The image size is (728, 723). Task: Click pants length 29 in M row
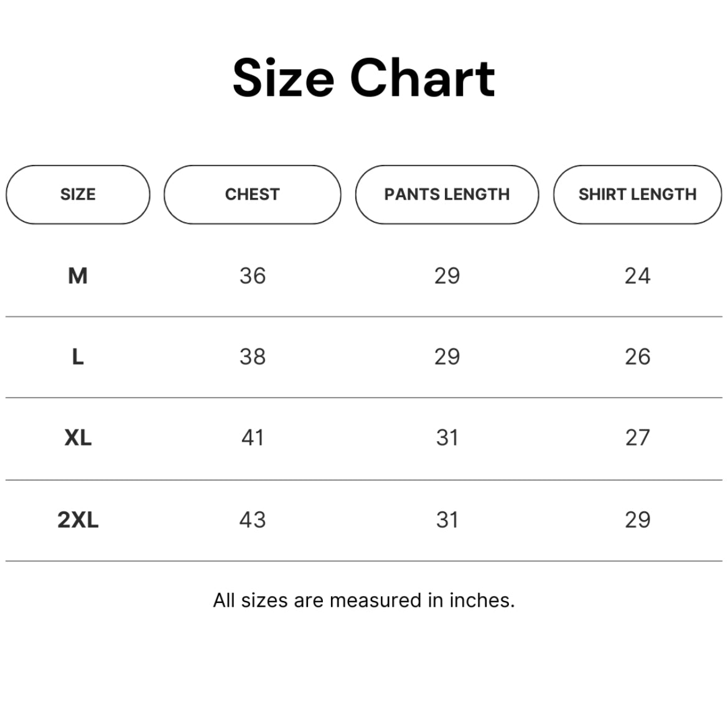[447, 276]
